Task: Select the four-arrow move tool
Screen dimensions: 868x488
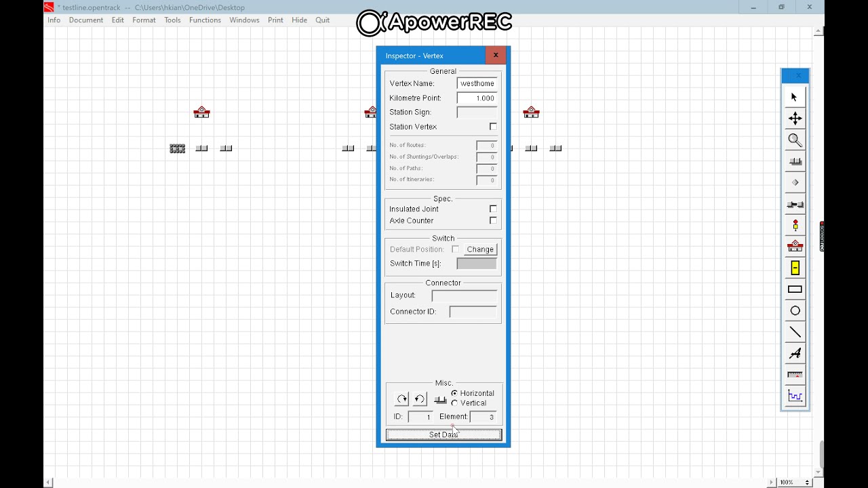Action: click(x=795, y=119)
